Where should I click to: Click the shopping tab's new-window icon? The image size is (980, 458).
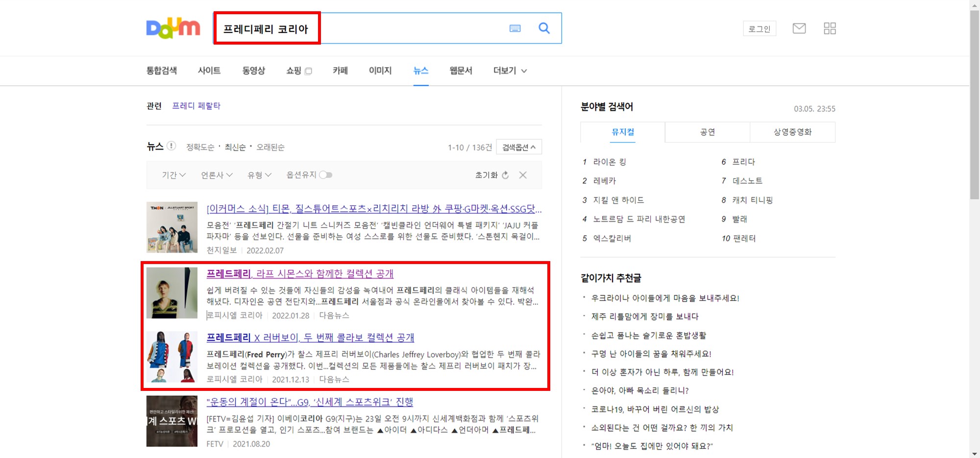coord(308,71)
